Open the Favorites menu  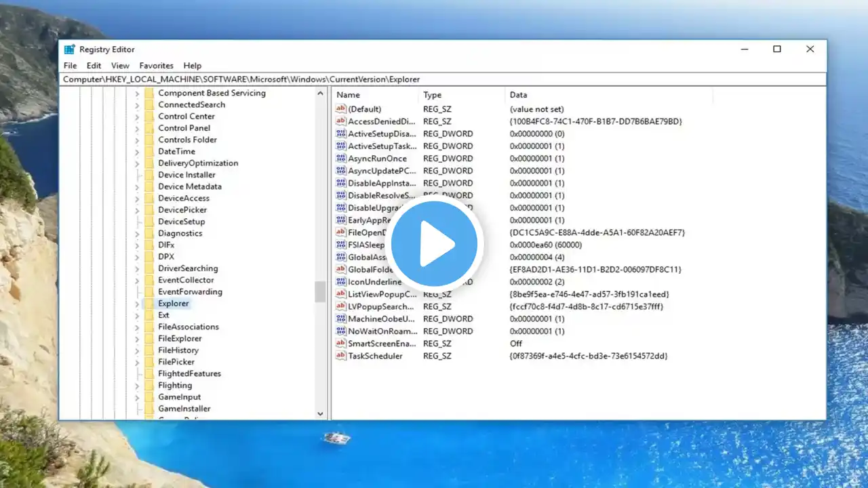tap(157, 66)
